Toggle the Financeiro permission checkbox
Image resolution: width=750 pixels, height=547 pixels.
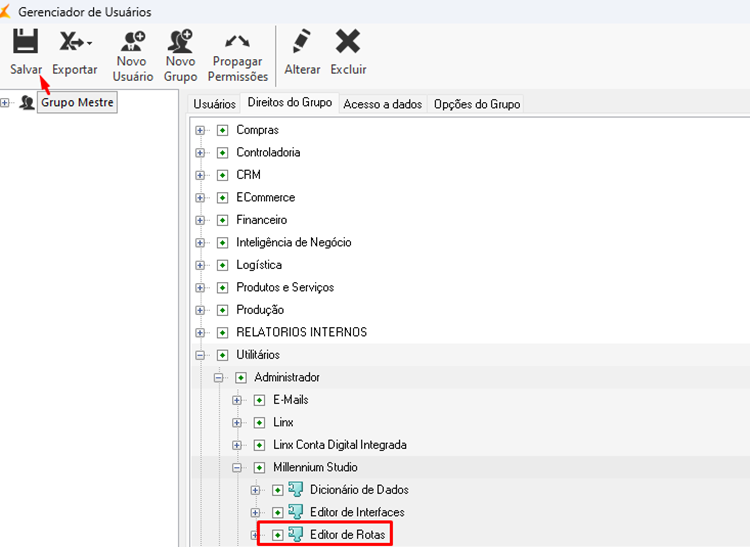coord(222,220)
